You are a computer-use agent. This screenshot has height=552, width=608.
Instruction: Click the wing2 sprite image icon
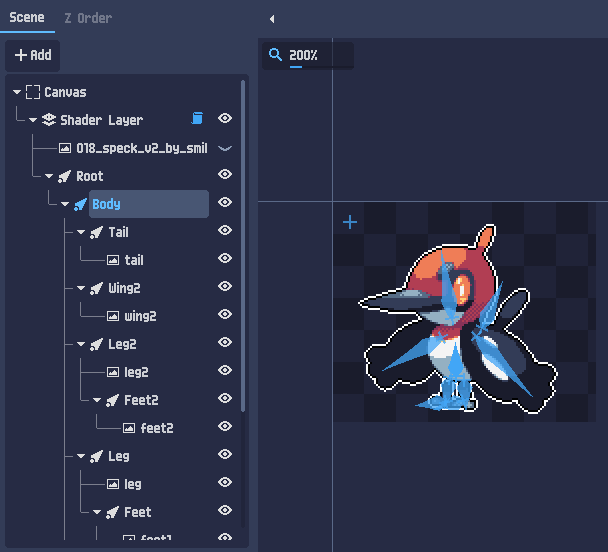113,316
